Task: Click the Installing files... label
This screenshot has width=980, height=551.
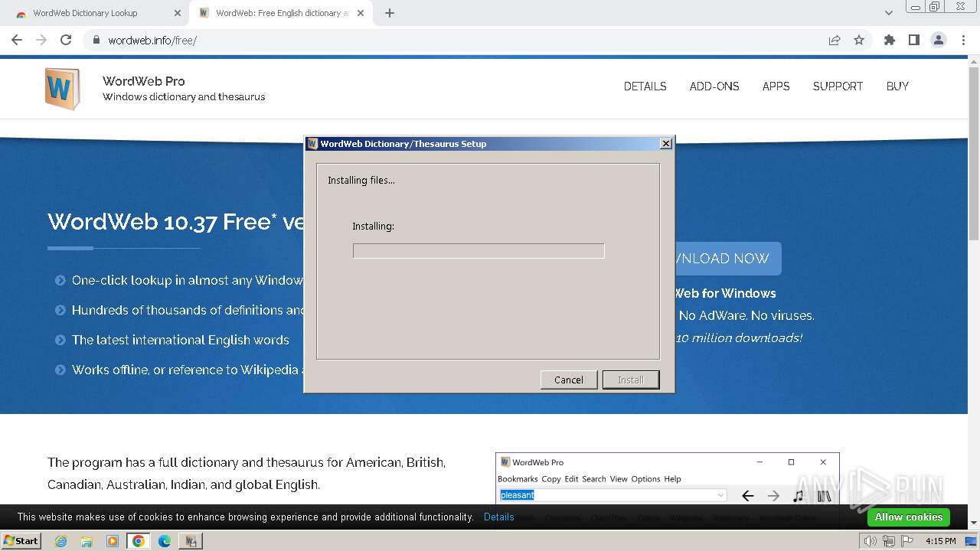Action: (x=361, y=181)
